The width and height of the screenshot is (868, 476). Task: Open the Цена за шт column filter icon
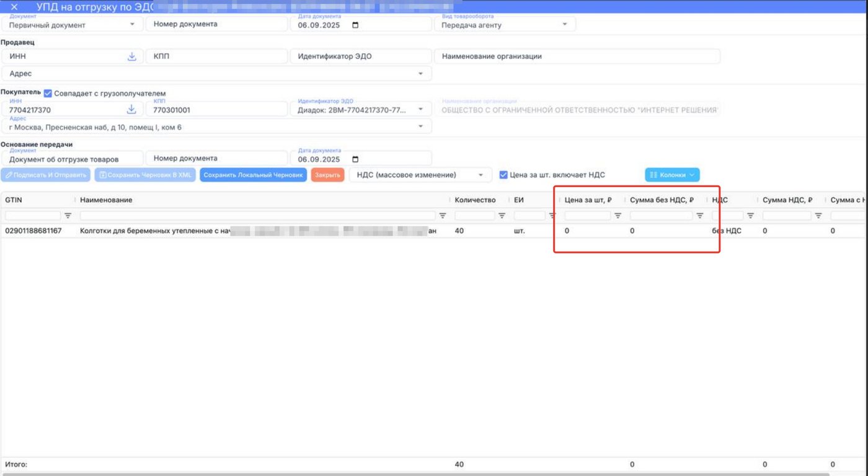point(618,216)
